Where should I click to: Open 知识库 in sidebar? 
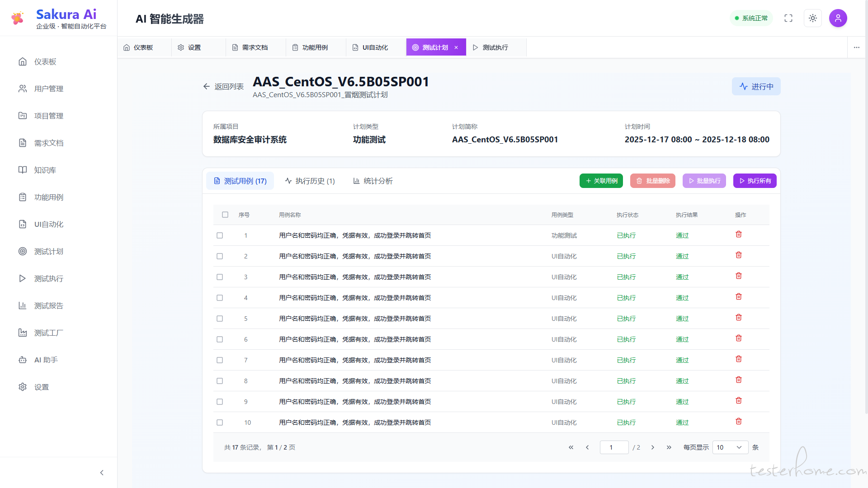pyautogui.click(x=45, y=170)
